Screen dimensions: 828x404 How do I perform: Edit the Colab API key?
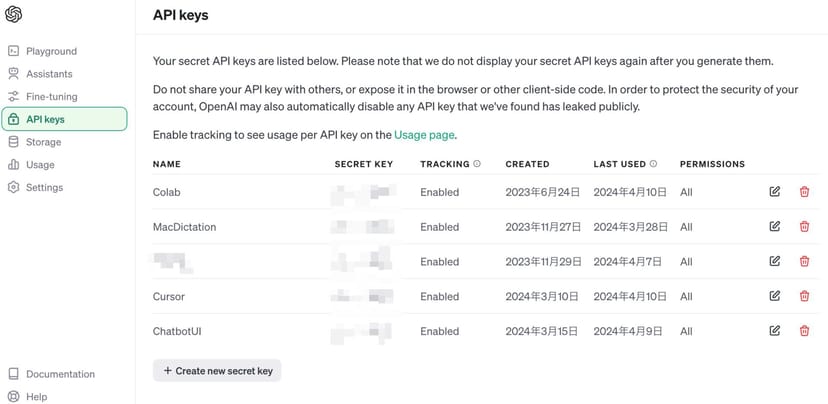775,192
